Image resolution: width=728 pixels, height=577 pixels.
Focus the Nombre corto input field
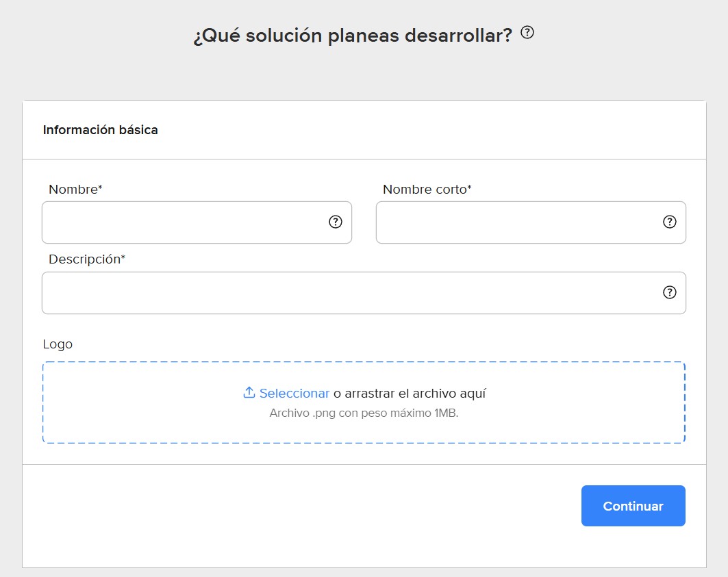coord(531,222)
